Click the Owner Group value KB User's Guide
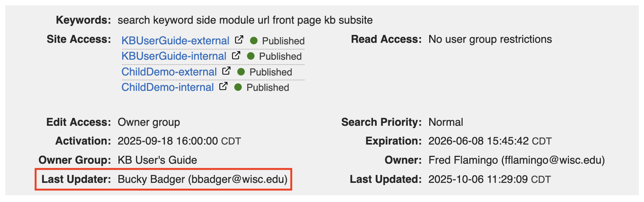This screenshot has height=202, width=644. (157, 160)
